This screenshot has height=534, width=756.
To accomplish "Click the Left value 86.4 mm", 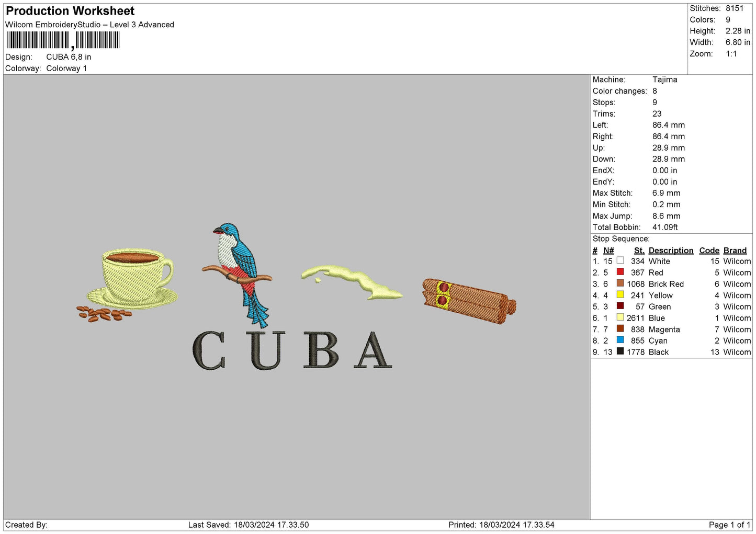I will point(669,125).
